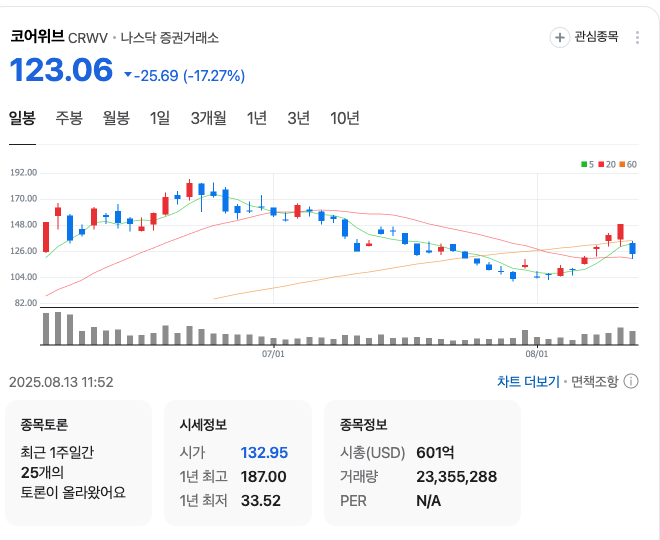The width and height of the screenshot is (660, 540).
Task: Open the three-dot more options menu
Action: pos(637,37)
